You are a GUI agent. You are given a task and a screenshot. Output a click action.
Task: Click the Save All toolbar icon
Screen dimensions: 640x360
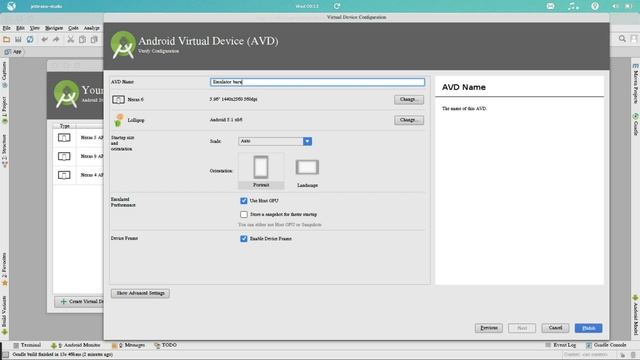tap(18, 40)
